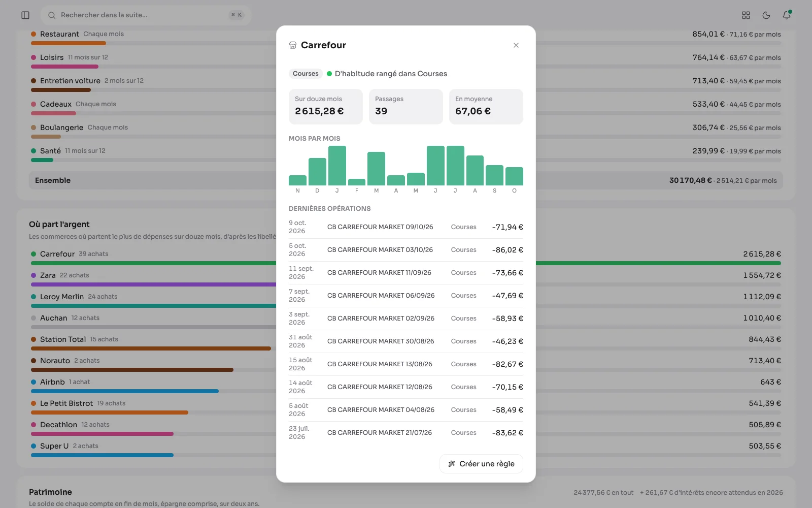812x508 pixels.
Task: Select transaction CB CARREFOUR MARKET 09/10/26
Action: 406,227
